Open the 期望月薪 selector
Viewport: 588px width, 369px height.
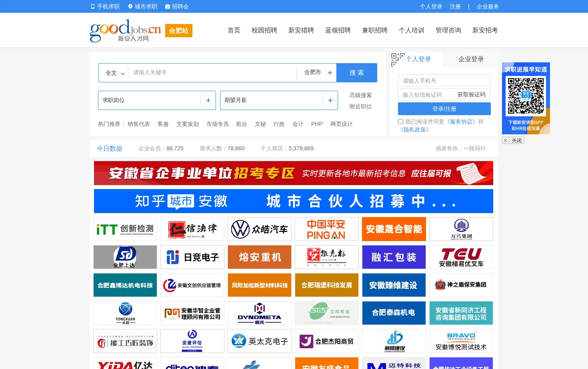279,100
